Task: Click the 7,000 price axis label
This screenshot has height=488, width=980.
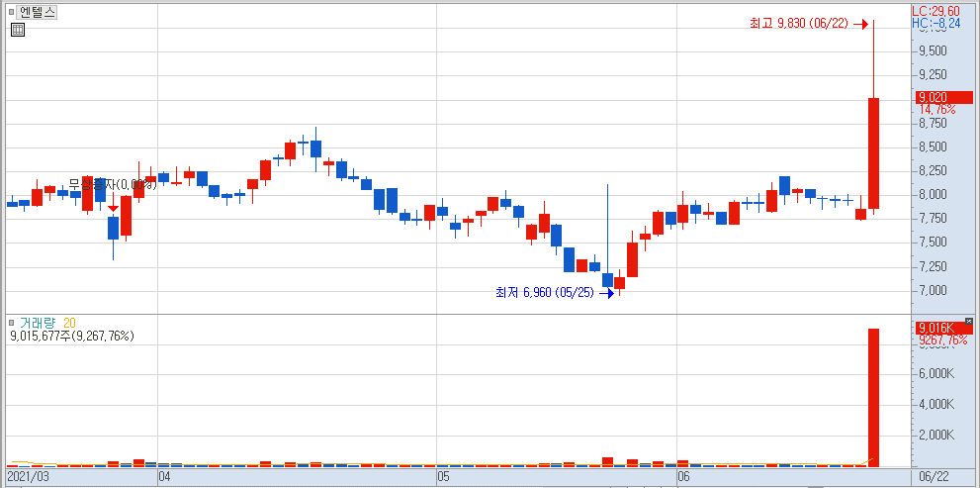Action: [x=934, y=291]
